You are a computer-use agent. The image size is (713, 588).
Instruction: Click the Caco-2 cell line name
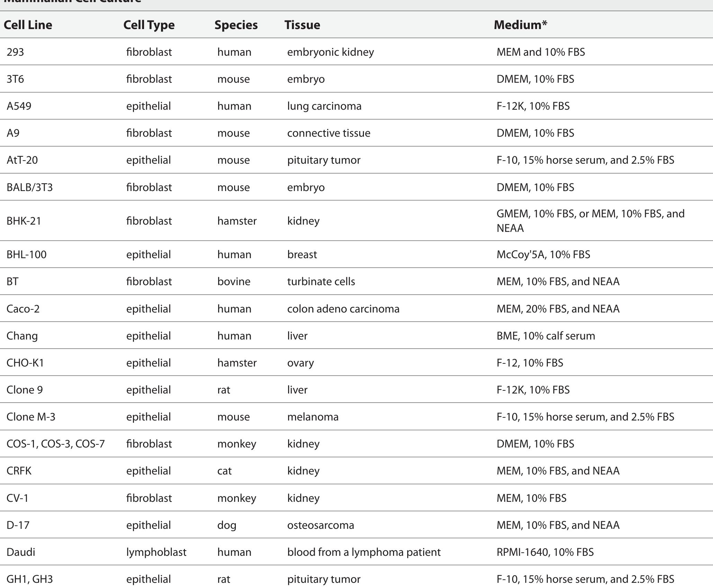pos(23,309)
